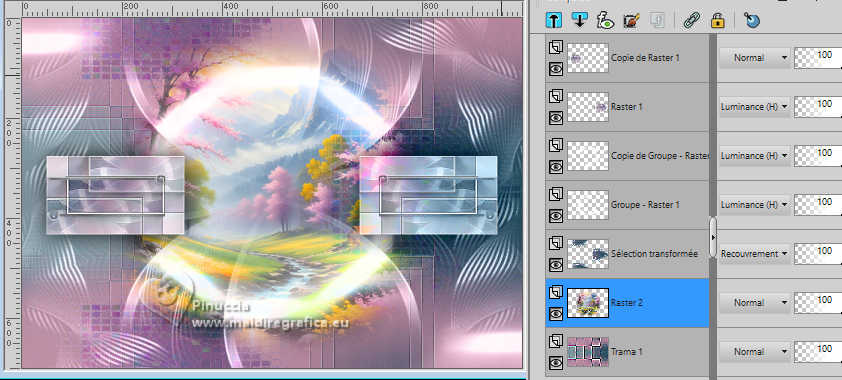Click the padlock lock transparency icon

click(x=717, y=21)
